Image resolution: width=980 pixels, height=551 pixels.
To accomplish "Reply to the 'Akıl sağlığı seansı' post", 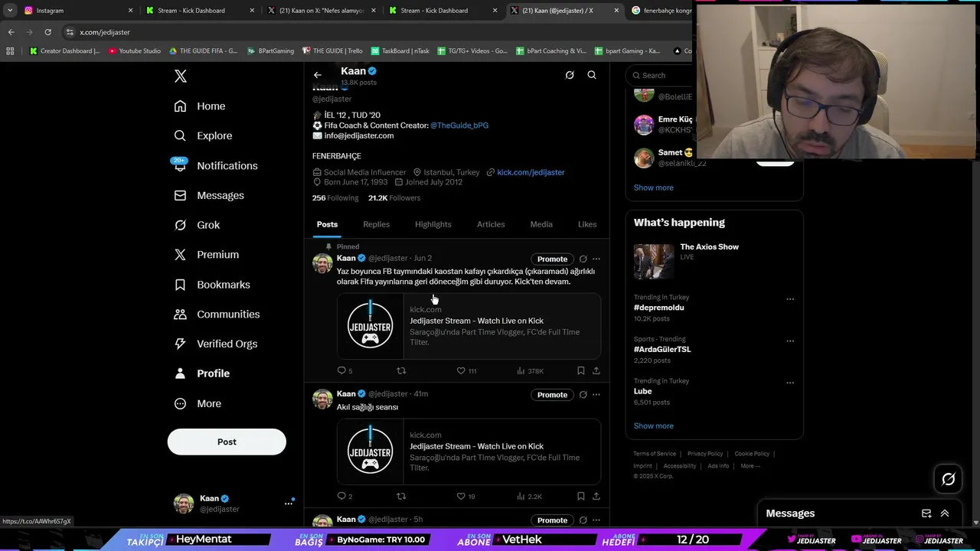I will click(345, 496).
